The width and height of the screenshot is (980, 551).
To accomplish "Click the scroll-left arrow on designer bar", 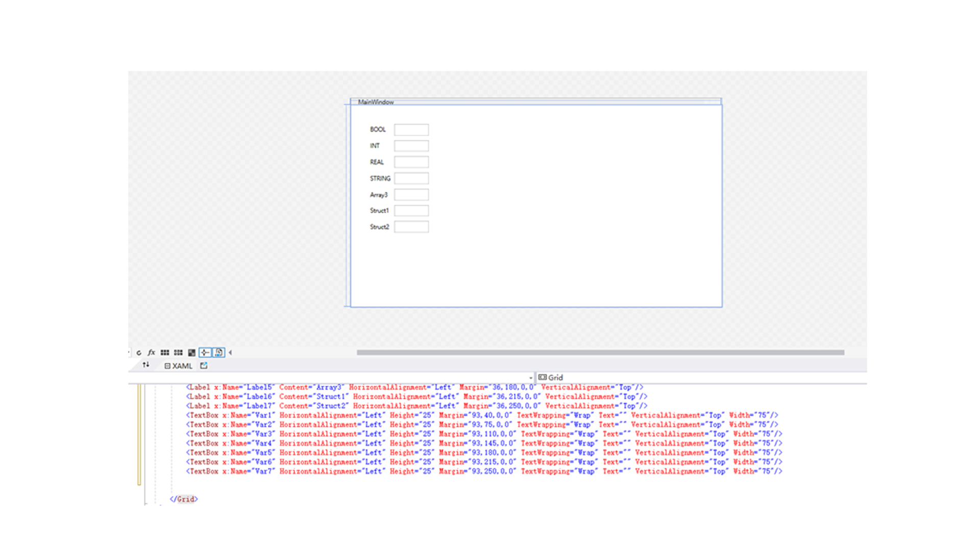I will tap(231, 353).
